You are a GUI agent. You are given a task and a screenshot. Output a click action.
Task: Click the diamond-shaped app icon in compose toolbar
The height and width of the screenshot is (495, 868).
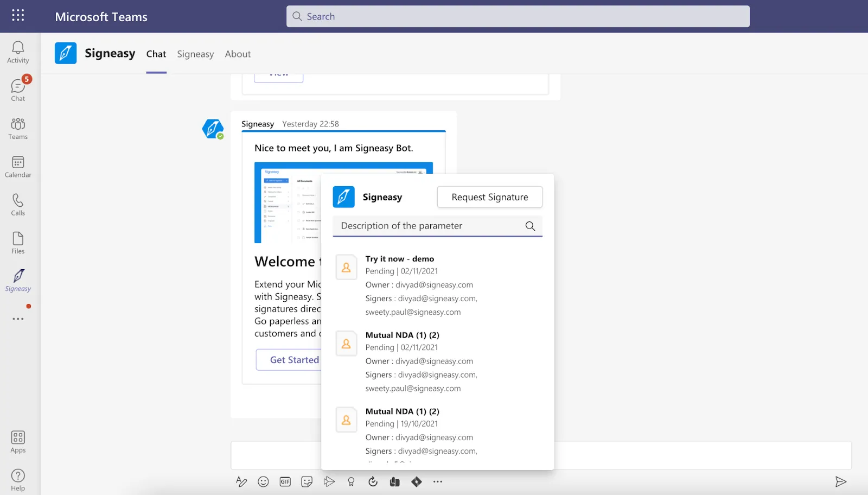point(416,481)
